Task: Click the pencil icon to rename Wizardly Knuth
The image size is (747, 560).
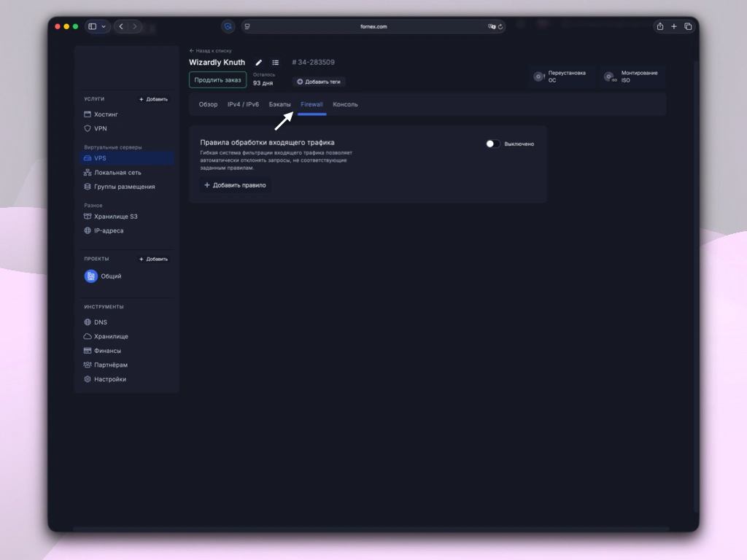Action: (259, 63)
